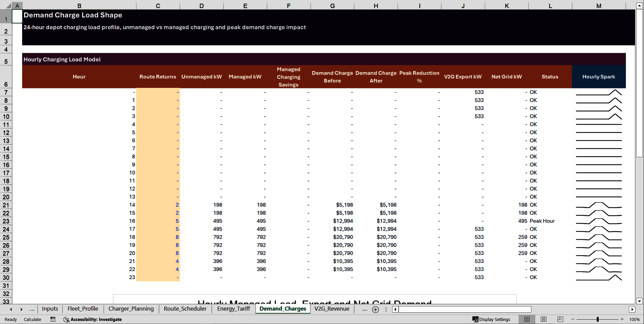This screenshot has height=324, width=644.
Task: Select column M header
Action: [x=599, y=6]
